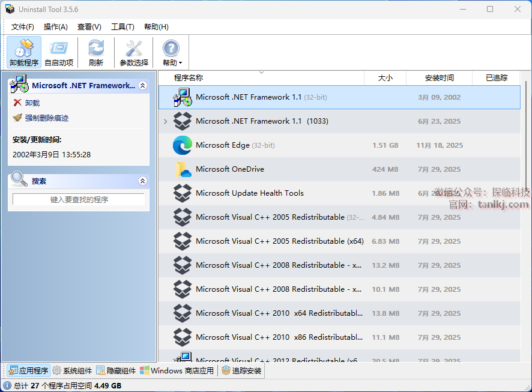This screenshot has width=532, height=392.
Task: Switch to Windows 商店应用 tab
Action: [x=177, y=370]
